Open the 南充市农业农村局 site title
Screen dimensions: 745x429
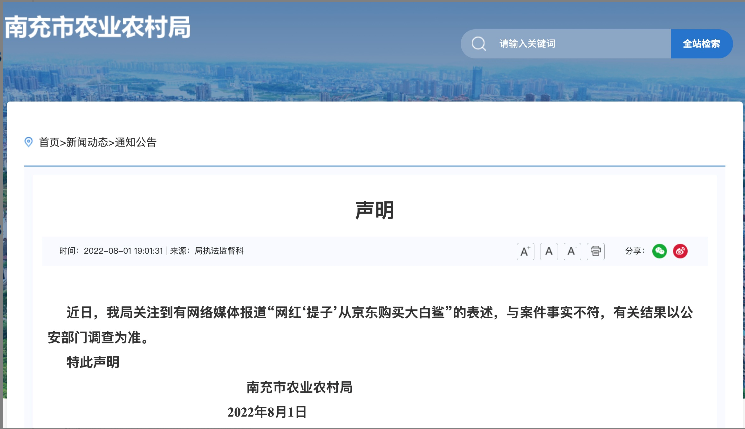pyautogui.click(x=98, y=27)
